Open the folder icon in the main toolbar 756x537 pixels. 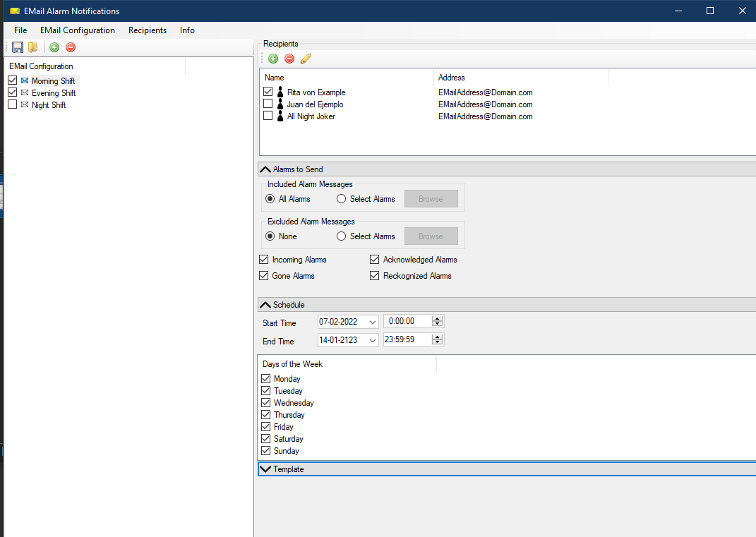tap(32, 47)
